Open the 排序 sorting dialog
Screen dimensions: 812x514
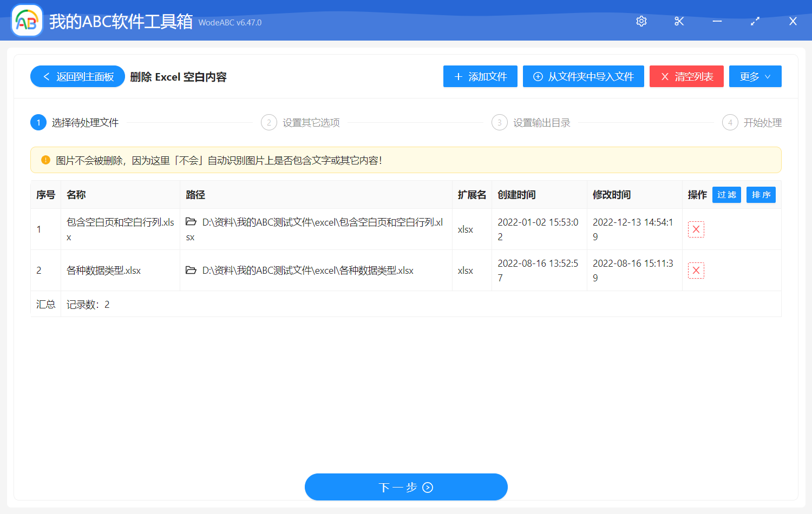[x=761, y=195]
